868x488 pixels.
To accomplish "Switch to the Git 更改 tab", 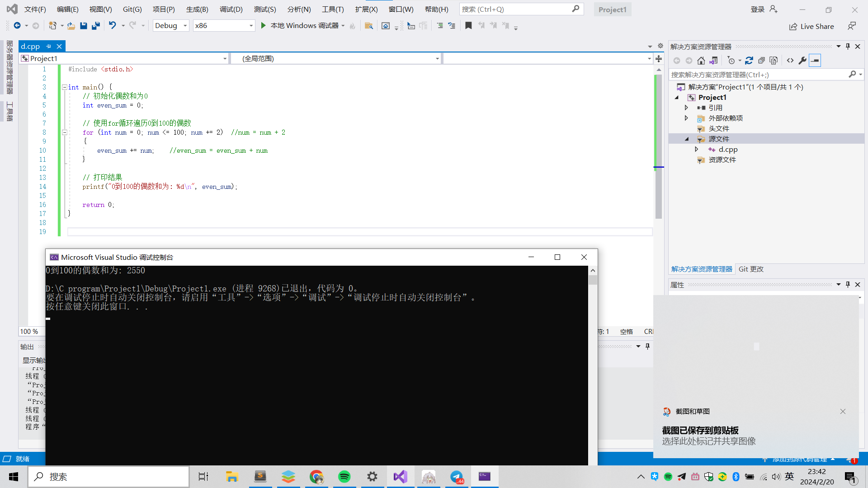I will point(751,269).
